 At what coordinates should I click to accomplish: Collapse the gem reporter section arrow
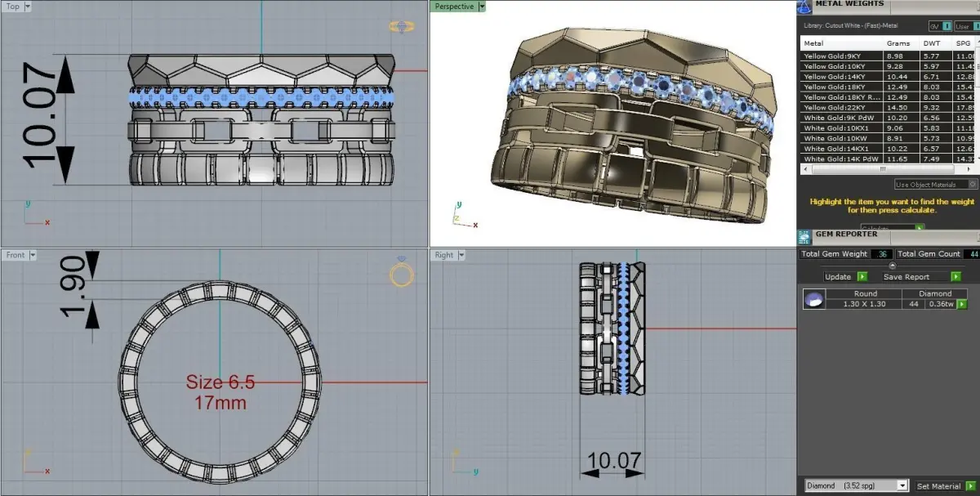click(892, 266)
